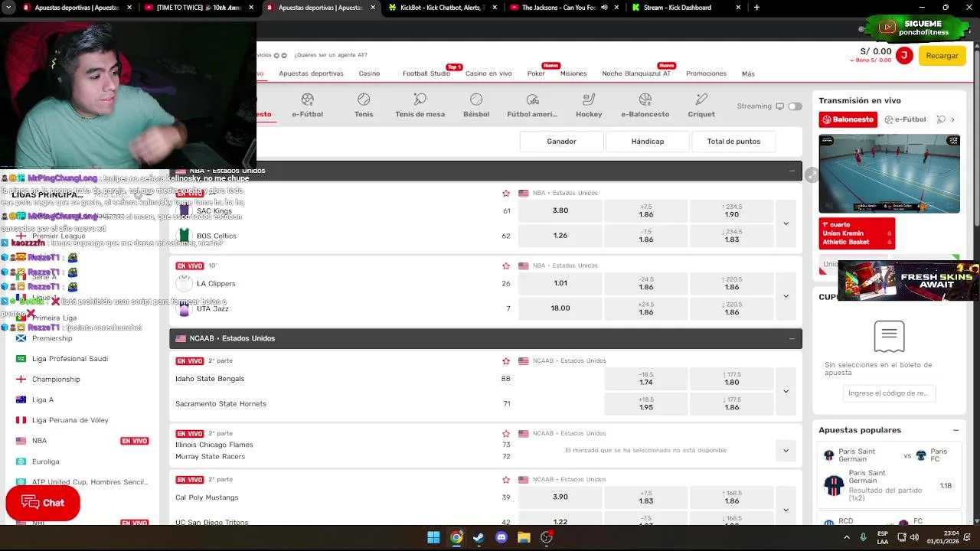Select Baloncesto live stream tab
Viewport: 980px width, 551px height.
[x=848, y=119]
